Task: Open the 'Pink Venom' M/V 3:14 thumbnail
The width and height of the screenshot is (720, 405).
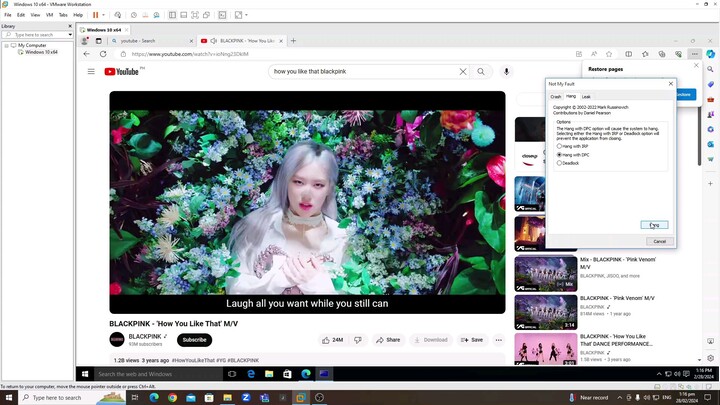Action: pyautogui.click(x=546, y=312)
